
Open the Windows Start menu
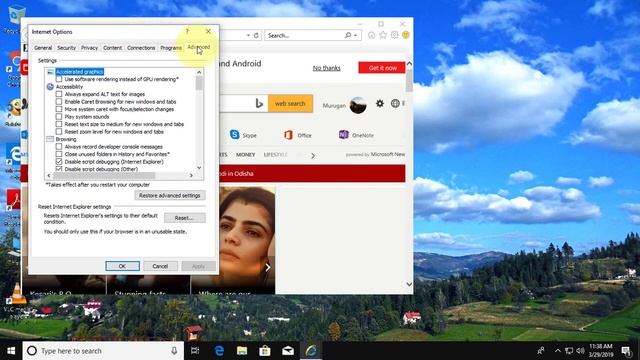[x=11, y=351]
